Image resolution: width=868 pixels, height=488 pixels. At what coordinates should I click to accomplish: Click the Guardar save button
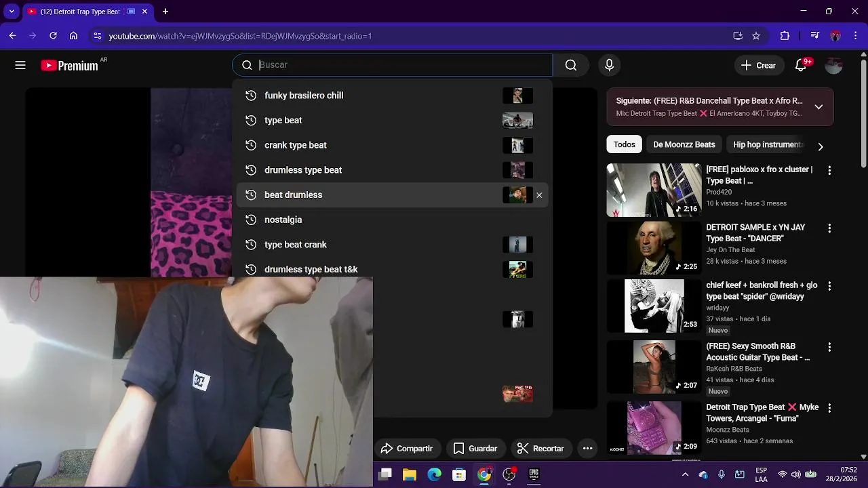pyautogui.click(x=475, y=449)
